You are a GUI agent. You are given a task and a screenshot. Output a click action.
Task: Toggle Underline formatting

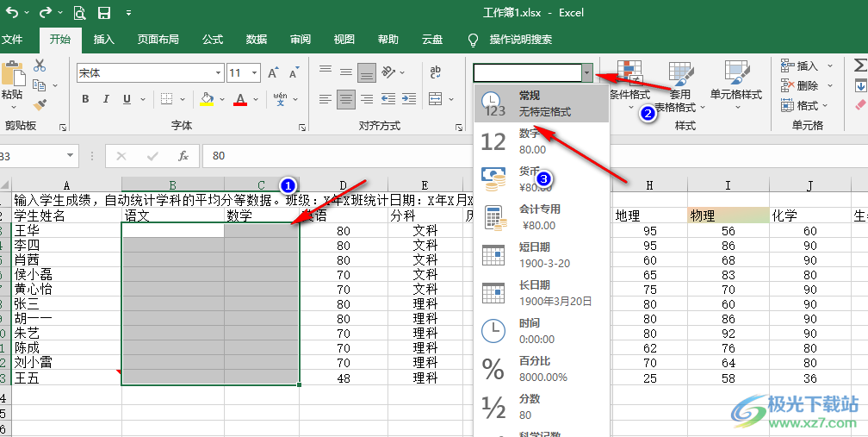pos(127,99)
